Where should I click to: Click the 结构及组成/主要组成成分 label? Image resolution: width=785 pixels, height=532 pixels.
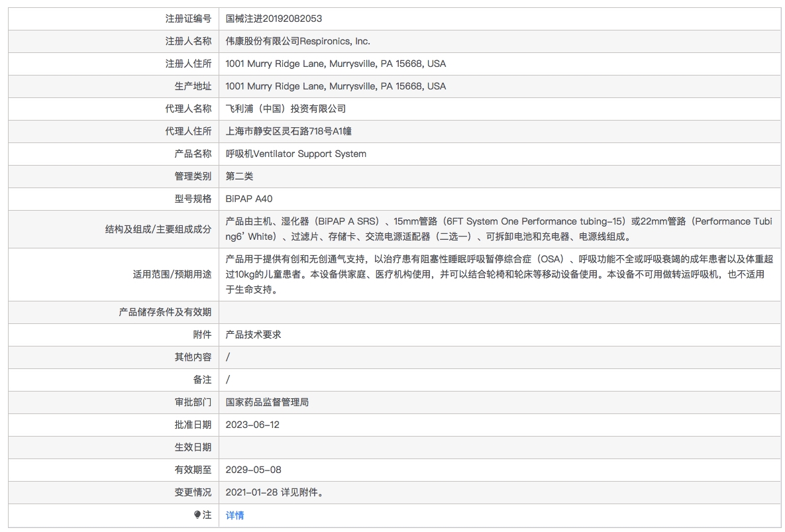[x=158, y=229]
